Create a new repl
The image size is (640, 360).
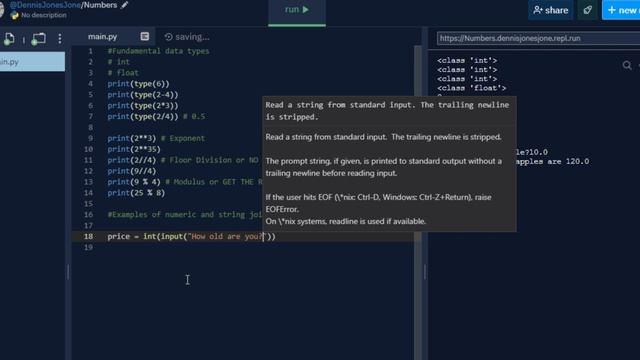pos(621,10)
